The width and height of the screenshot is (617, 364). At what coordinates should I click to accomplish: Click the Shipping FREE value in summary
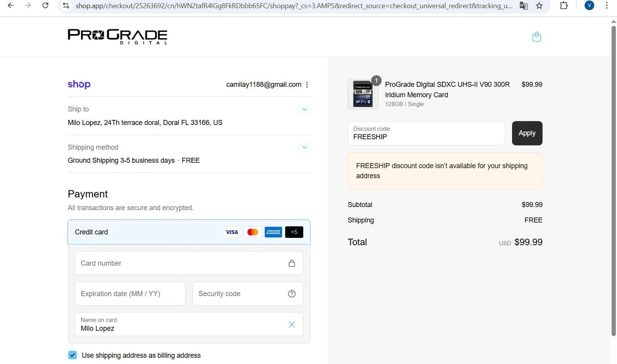pyautogui.click(x=533, y=220)
